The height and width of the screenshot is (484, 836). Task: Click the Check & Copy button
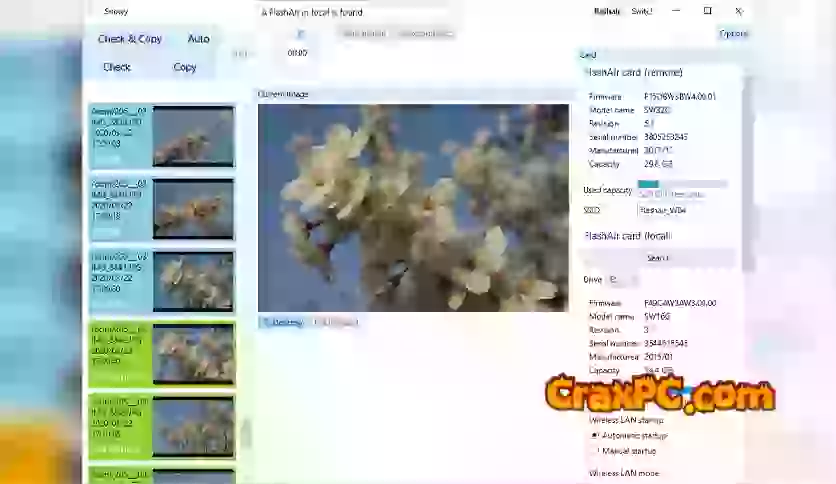pyautogui.click(x=130, y=39)
